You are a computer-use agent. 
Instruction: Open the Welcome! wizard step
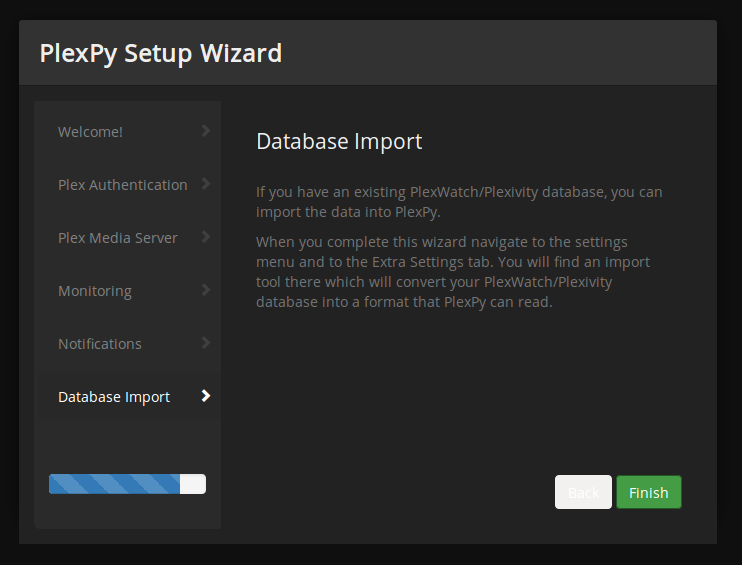point(127,132)
